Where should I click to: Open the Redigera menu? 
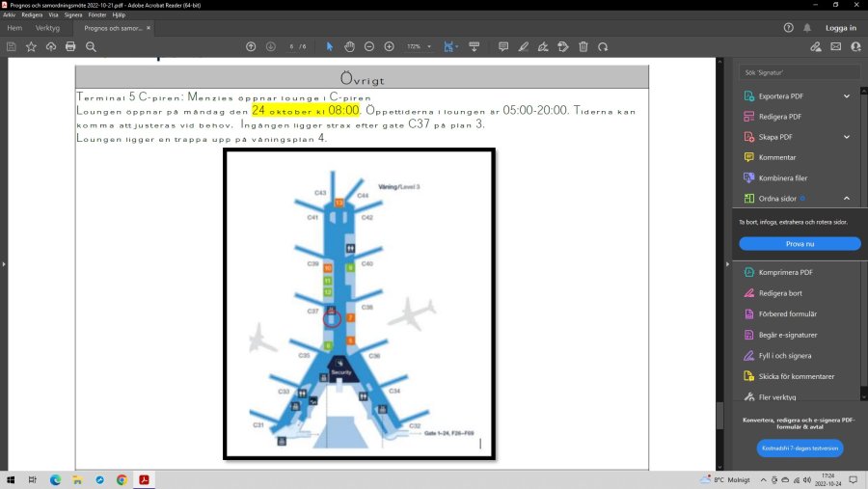click(x=32, y=15)
